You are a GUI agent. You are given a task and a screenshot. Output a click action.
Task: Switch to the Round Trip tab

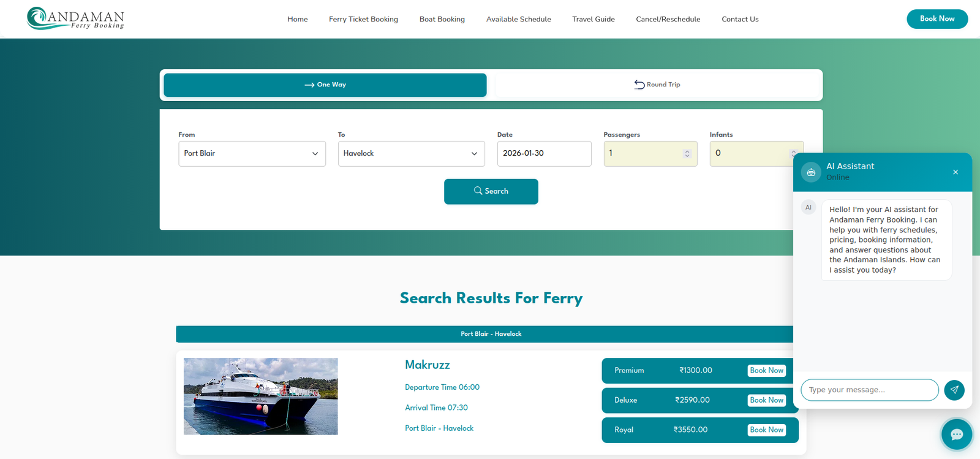pos(657,85)
